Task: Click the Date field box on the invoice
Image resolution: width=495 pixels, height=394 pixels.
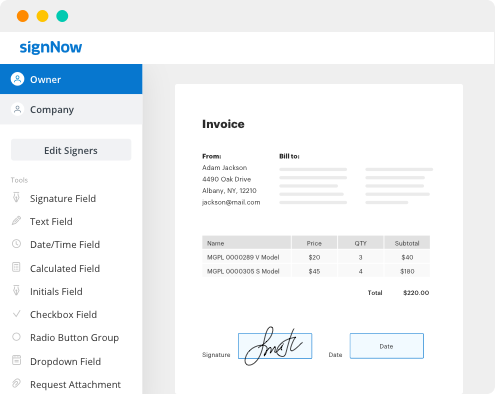Action: (387, 346)
